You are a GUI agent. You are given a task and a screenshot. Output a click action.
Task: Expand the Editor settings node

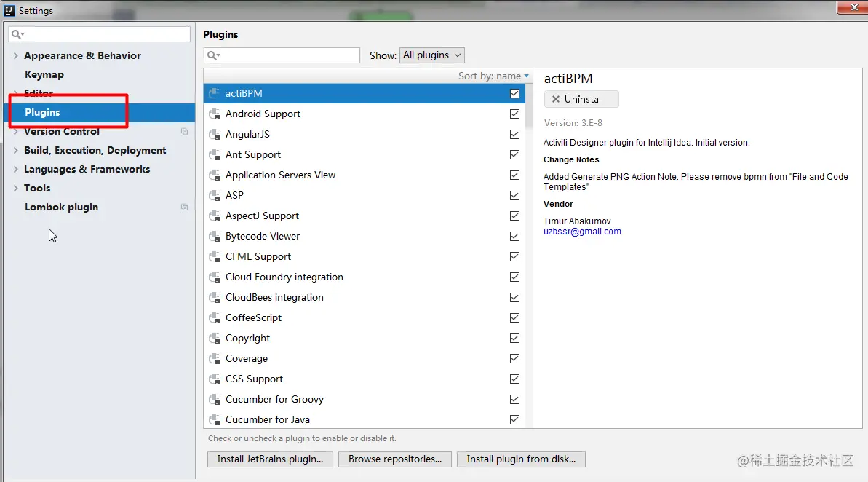pyautogui.click(x=15, y=93)
